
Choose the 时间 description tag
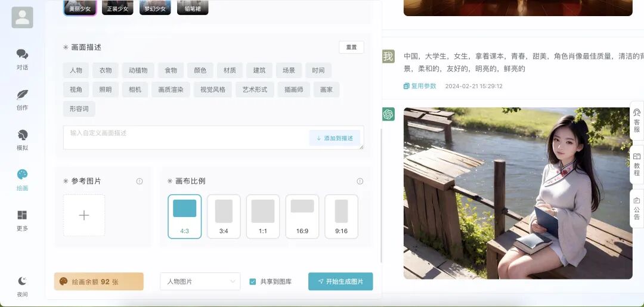click(318, 70)
